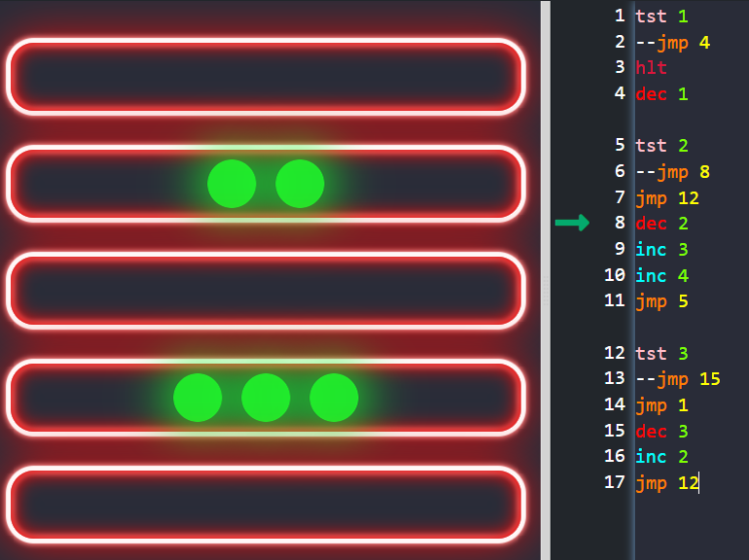Click the '--jmp 15' instruction on line 13
Screen dimensions: 749x560
coord(678,379)
